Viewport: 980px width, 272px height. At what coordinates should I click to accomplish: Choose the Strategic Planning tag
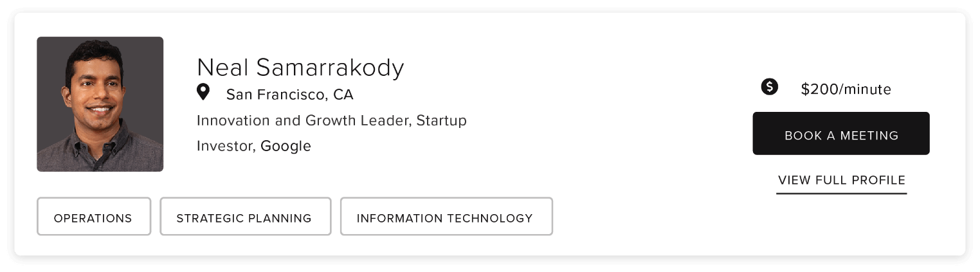tap(244, 217)
